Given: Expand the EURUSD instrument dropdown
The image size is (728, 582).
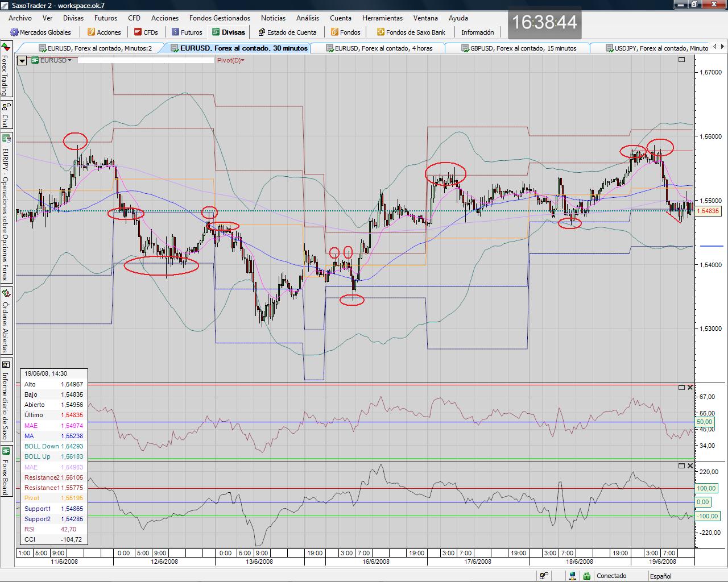Looking at the screenshot, I should coord(70,60).
